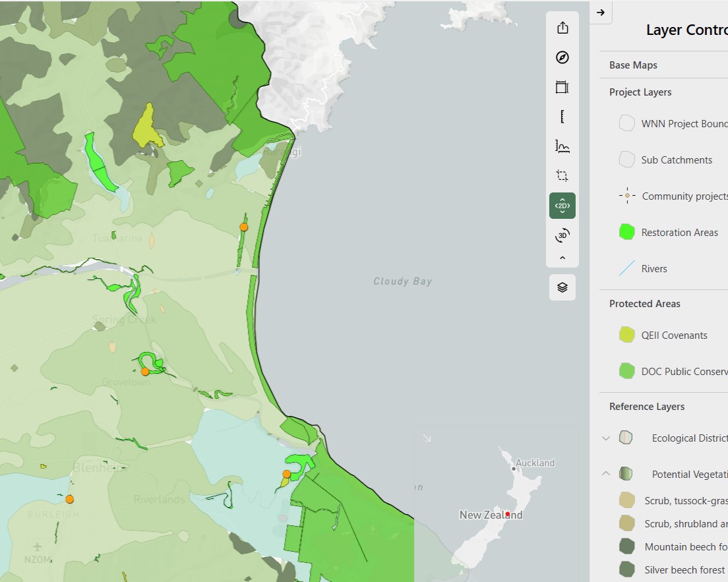Select the Project Layers section heading
This screenshot has height=582, width=728.
[640, 92]
